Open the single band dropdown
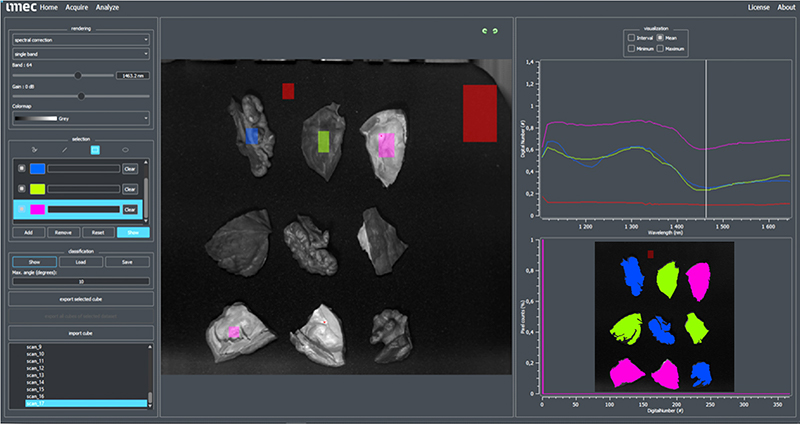Screen dimensions: 800x424 pos(80,53)
